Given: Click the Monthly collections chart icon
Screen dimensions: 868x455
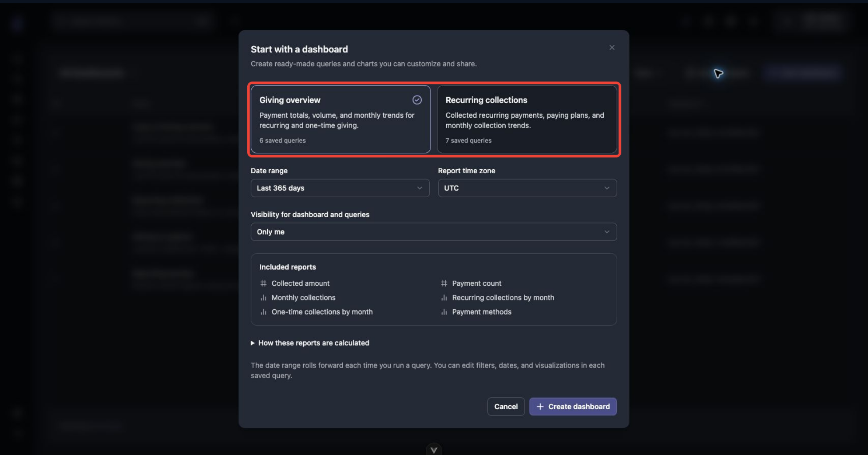Looking at the screenshot, I should 263,298.
